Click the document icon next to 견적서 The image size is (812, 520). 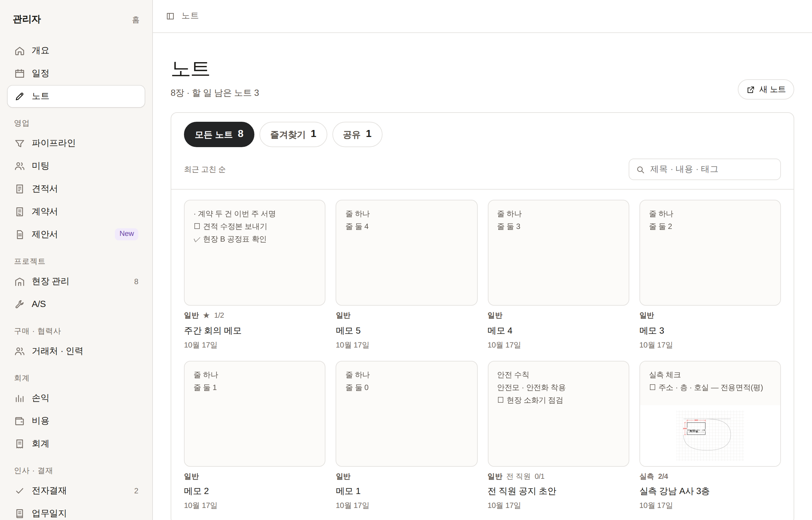20,189
